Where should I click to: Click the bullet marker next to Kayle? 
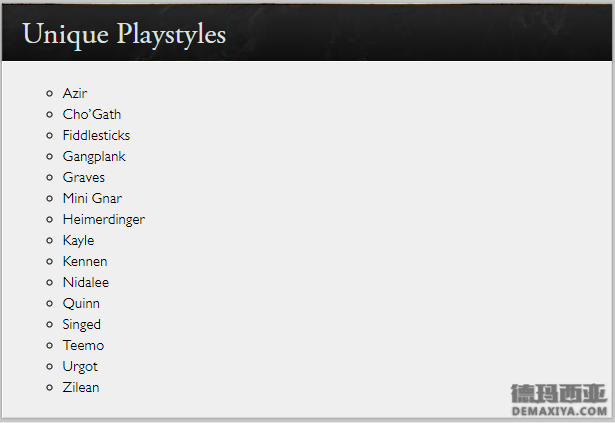coord(49,241)
